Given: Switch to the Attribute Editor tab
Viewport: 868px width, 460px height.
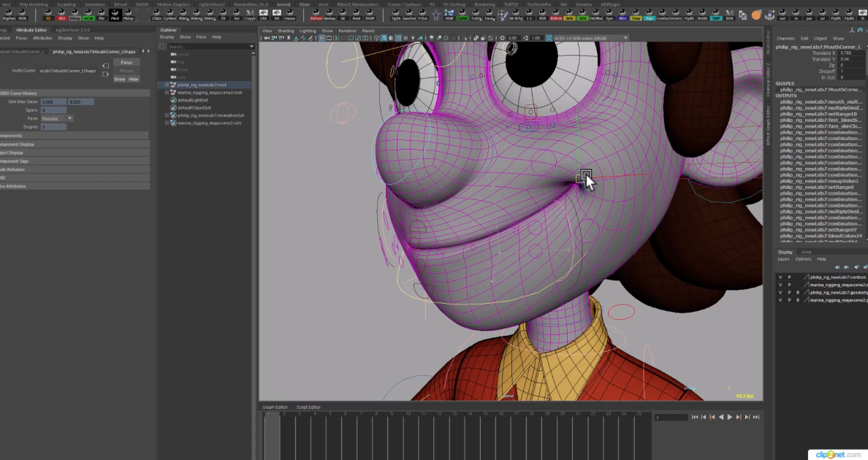Looking at the screenshot, I should [x=31, y=30].
